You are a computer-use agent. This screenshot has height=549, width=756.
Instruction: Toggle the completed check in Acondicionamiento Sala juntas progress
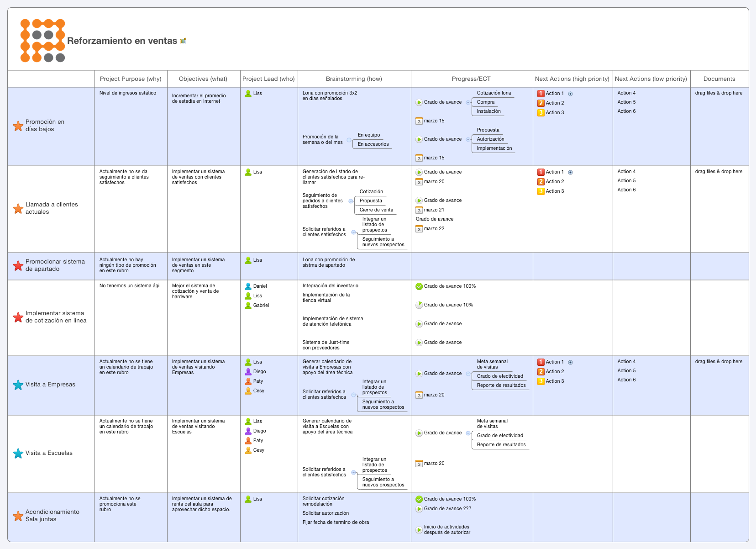(x=419, y=499)
